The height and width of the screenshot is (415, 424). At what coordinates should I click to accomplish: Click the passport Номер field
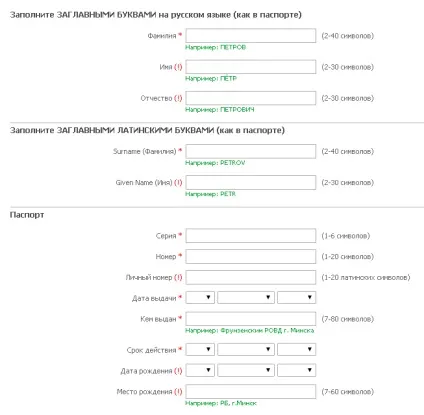(x=251, y=257)
